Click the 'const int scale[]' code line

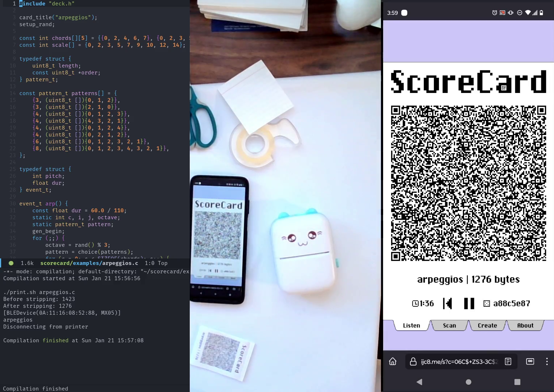pyautogui.click(x=102, y=45)
